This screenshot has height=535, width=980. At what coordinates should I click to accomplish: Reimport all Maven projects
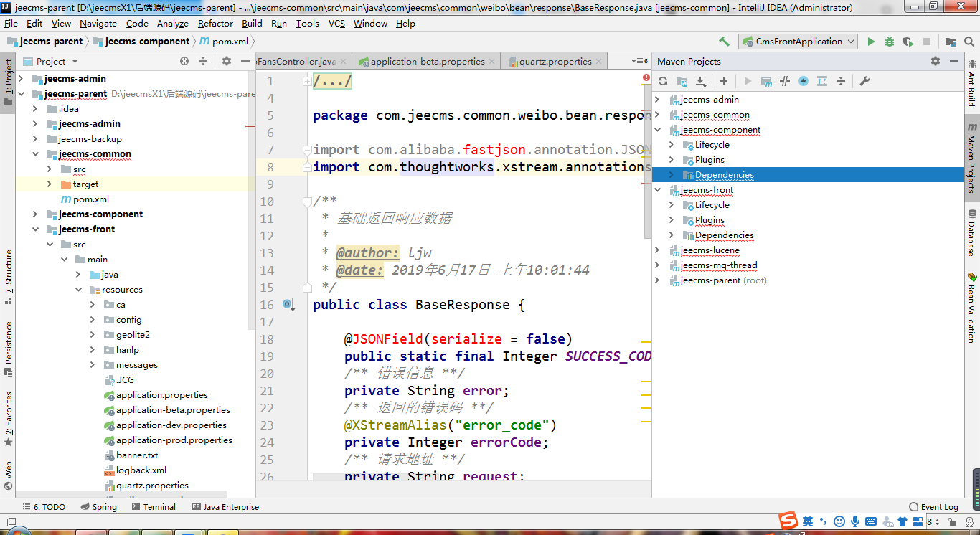(663, 81)
